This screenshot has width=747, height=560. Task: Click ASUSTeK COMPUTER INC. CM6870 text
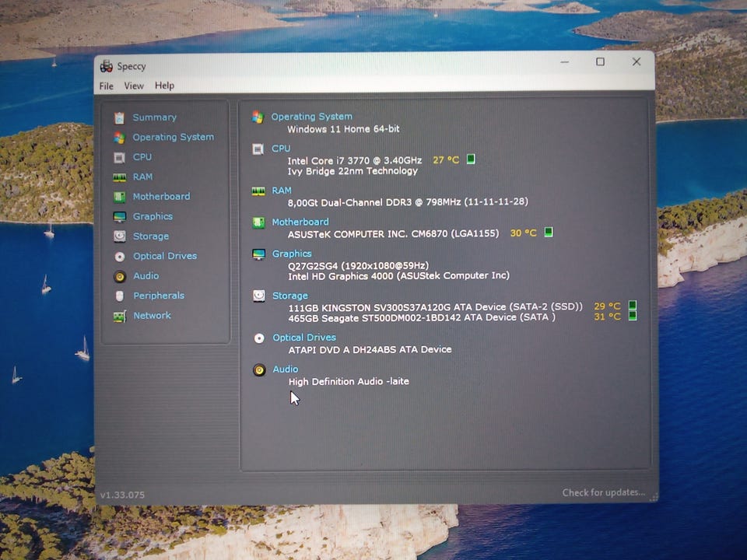[394, 234]
